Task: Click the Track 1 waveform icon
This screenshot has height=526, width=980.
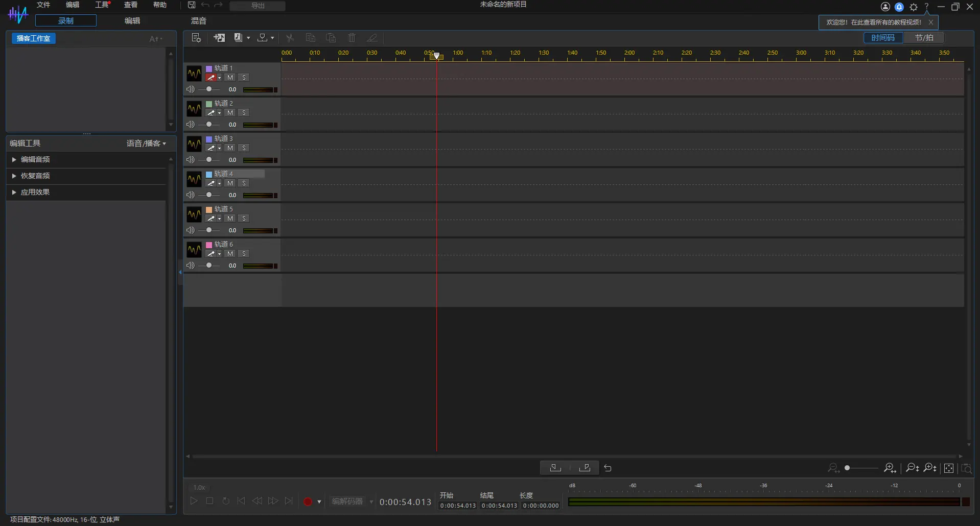Action: coord(194,74)
